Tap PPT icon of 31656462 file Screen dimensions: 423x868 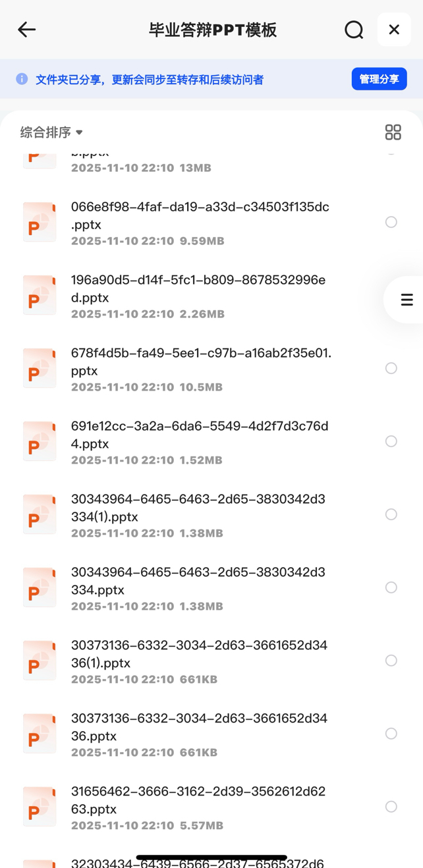40,807
